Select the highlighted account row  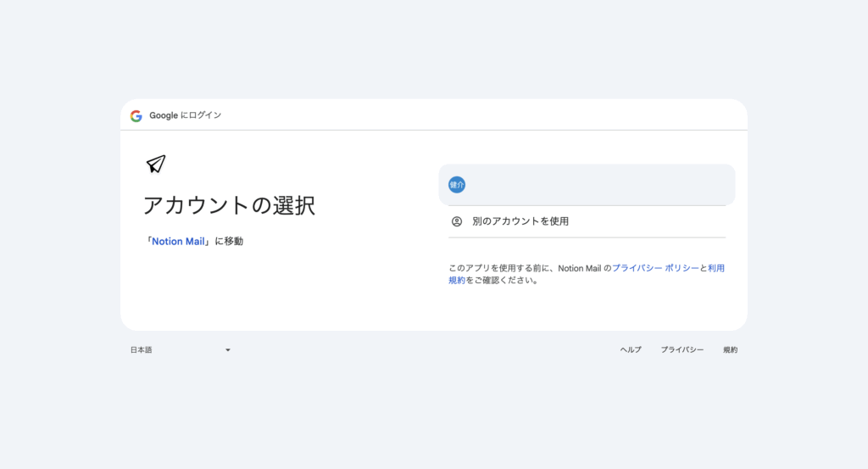(587, 185)
